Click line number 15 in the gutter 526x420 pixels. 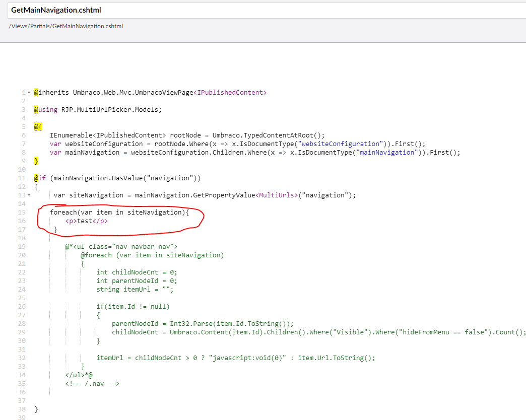pyautogui.click(x=22, y=212)
